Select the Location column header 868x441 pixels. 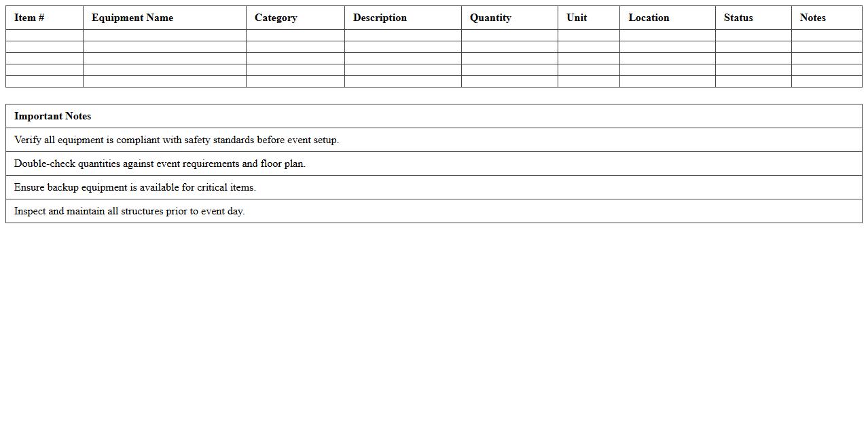click(649, 18)
